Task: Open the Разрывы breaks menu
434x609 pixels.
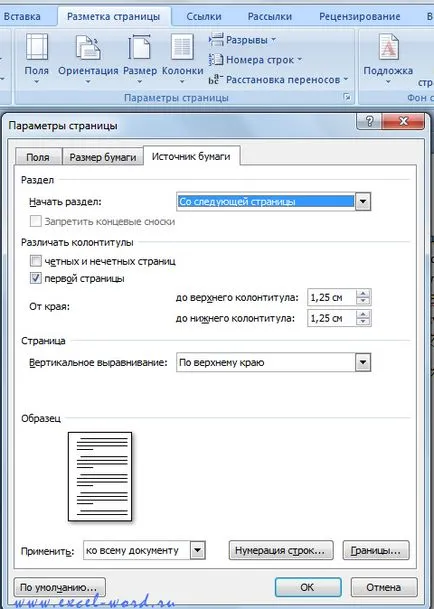Action: tap(242, 40)
